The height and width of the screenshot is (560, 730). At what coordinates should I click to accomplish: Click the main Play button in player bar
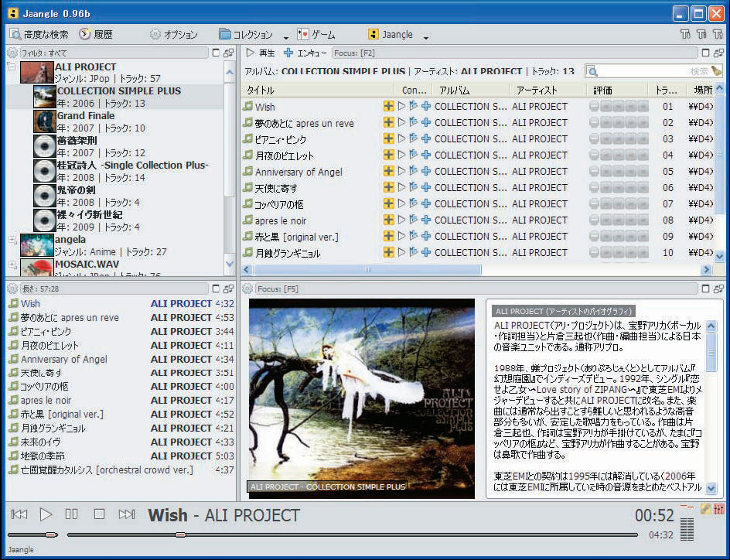(x=46, y=514)
